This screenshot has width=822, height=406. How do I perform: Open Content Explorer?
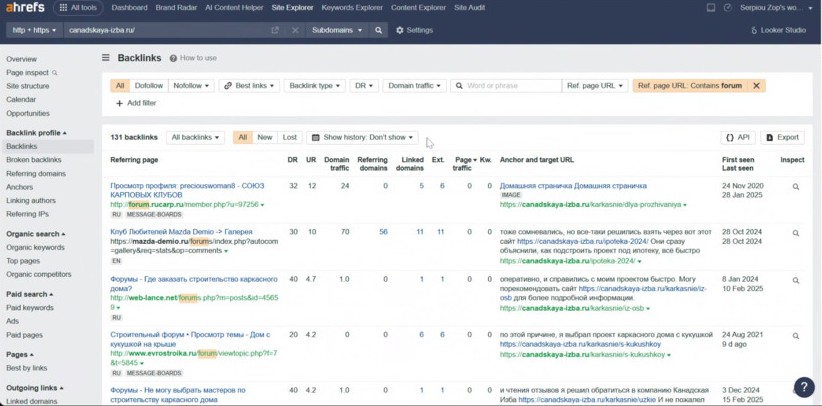click(x=418, y=8)
